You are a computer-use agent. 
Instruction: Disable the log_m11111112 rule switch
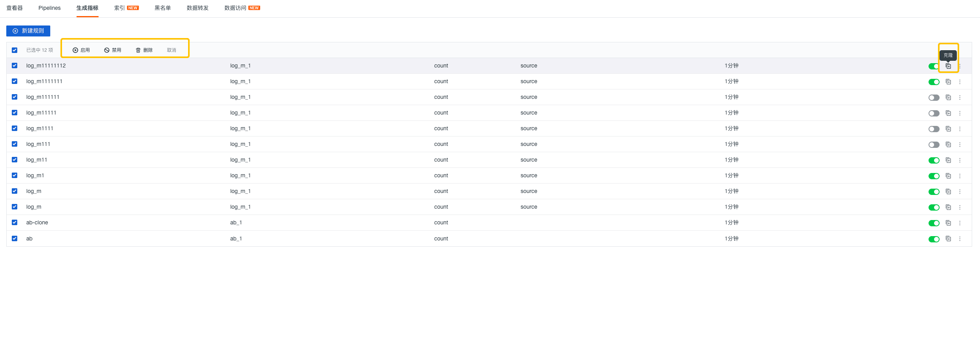click(x=934, y=66)
